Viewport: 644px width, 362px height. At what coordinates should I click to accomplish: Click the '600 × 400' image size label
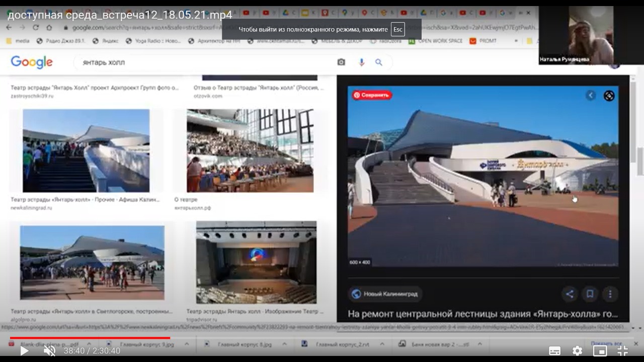click(x=360, y=262)
